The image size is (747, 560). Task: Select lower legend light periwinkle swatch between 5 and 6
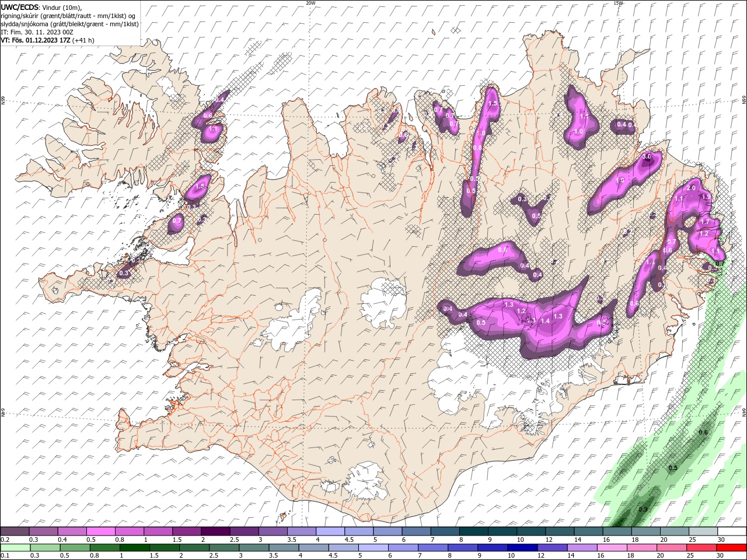pyautogui.click(x=373, y=548)
